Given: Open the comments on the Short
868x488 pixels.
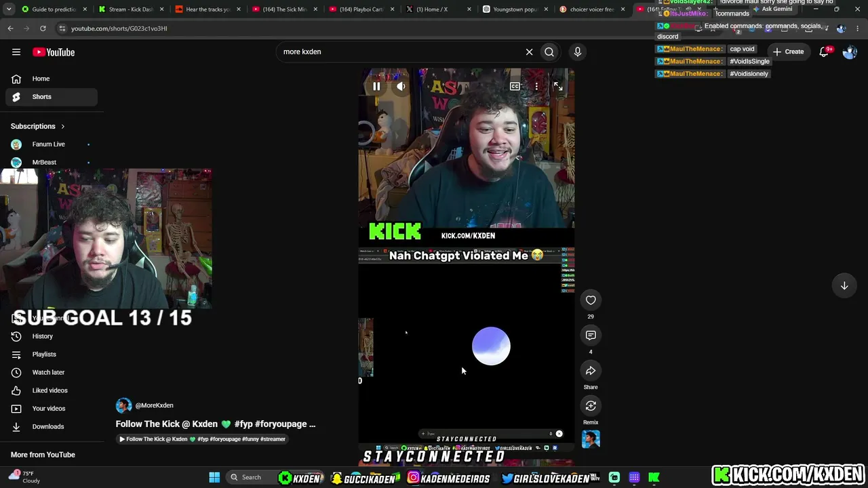Looking at the screenshot, I should coord(591,335).
